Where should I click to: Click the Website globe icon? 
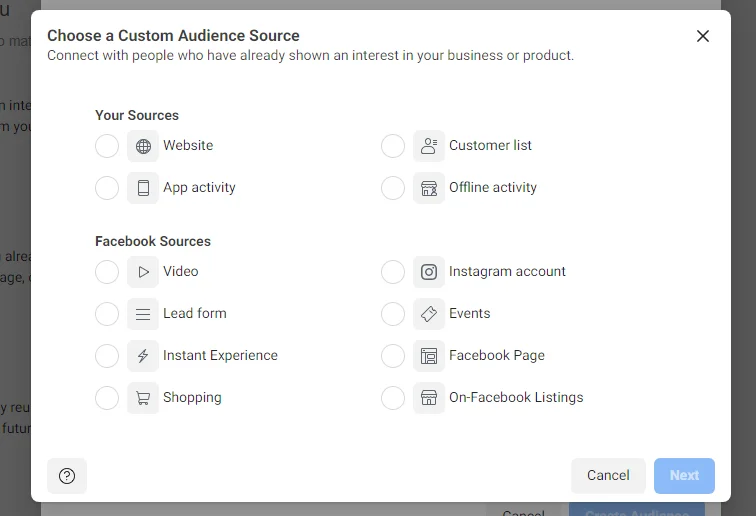(x=143, y=146)
